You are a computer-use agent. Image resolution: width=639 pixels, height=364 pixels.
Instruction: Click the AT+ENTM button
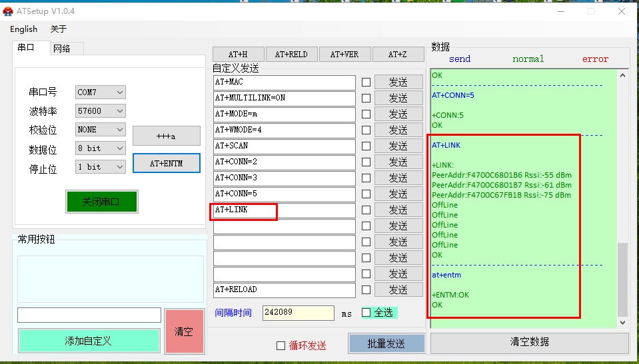point(166,163)
